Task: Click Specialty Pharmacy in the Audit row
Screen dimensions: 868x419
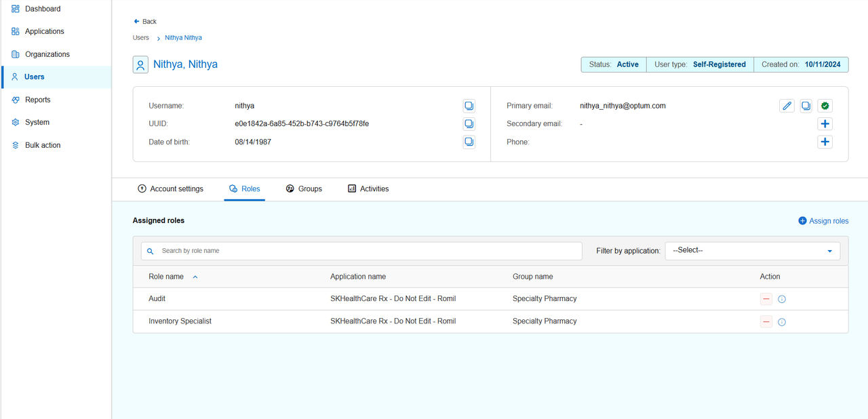Action: point(545,299)
